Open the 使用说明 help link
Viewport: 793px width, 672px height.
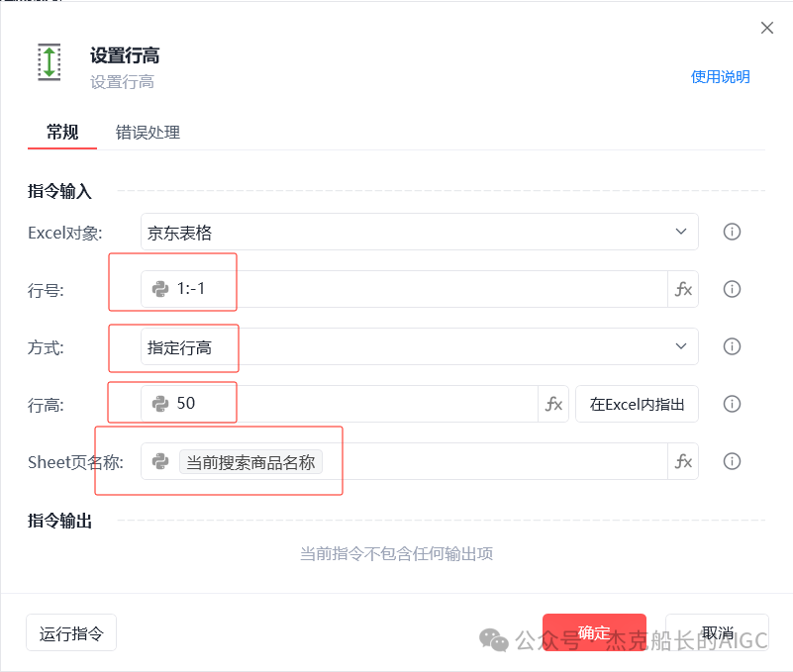click(720, 77)
